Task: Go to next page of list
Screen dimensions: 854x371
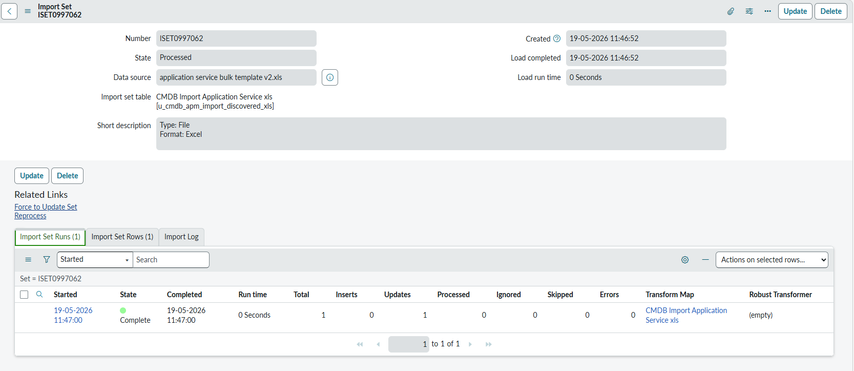Action: pos(470,344)
